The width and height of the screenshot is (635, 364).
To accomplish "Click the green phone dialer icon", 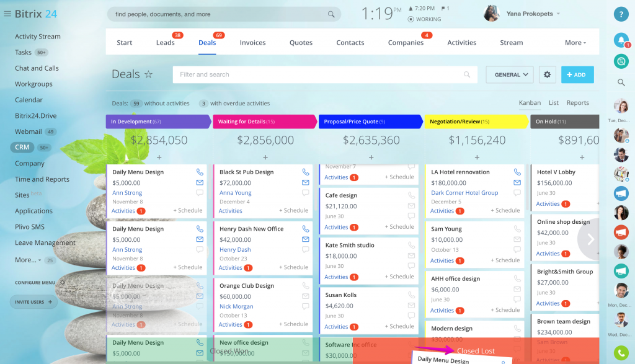I will 621,353.
